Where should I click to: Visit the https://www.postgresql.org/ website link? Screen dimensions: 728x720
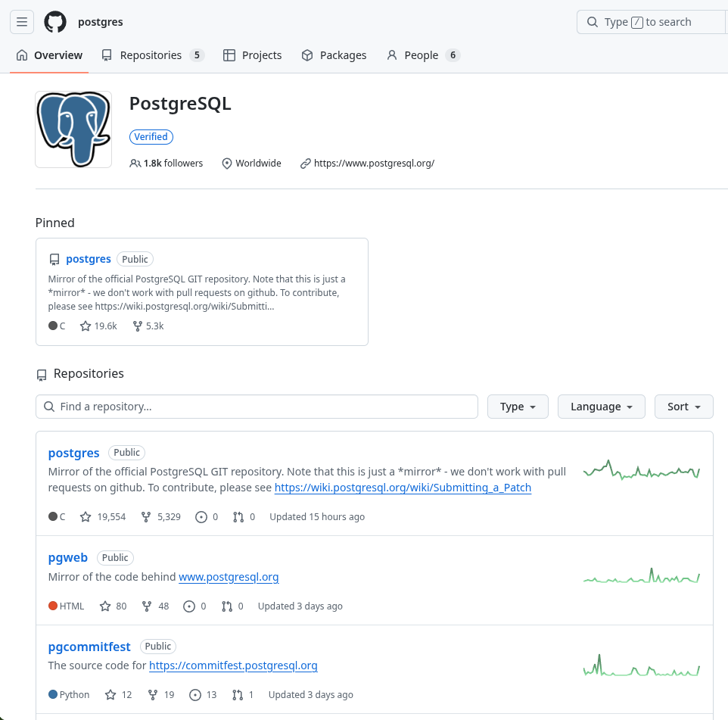374,164
